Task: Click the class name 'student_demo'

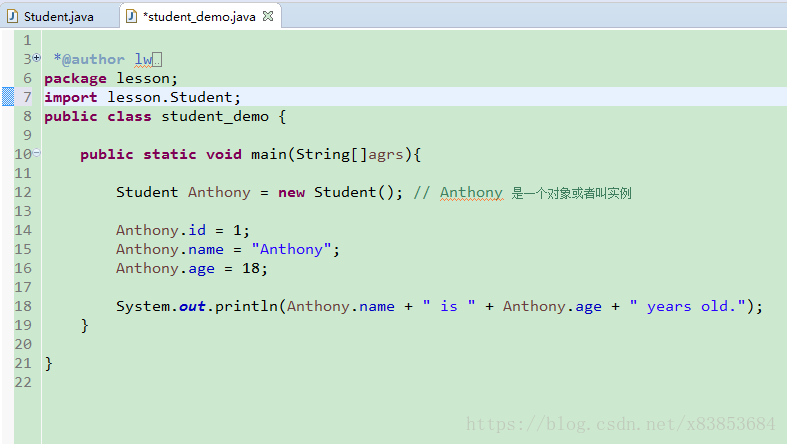Action: point(215,116)
